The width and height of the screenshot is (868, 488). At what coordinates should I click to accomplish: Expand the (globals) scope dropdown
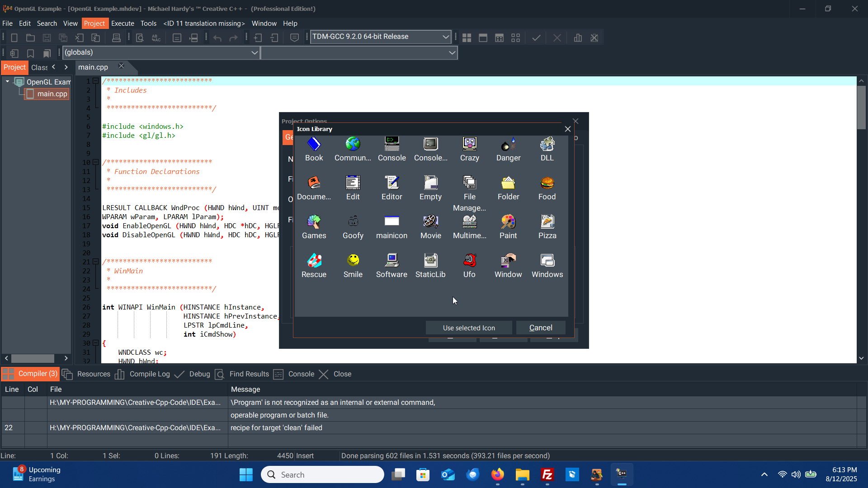(255, 53)
